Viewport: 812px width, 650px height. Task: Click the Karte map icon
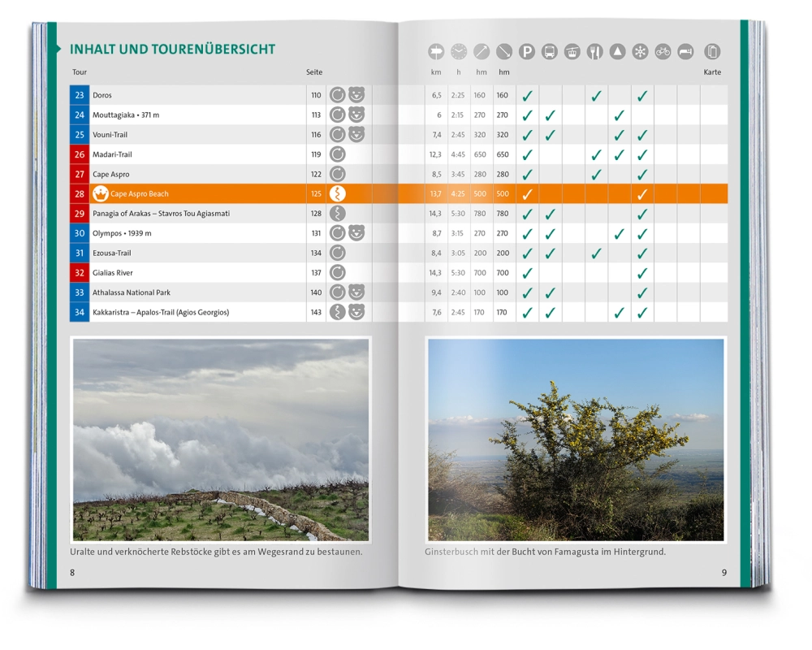pyautogui.click(x=712, y=52)
